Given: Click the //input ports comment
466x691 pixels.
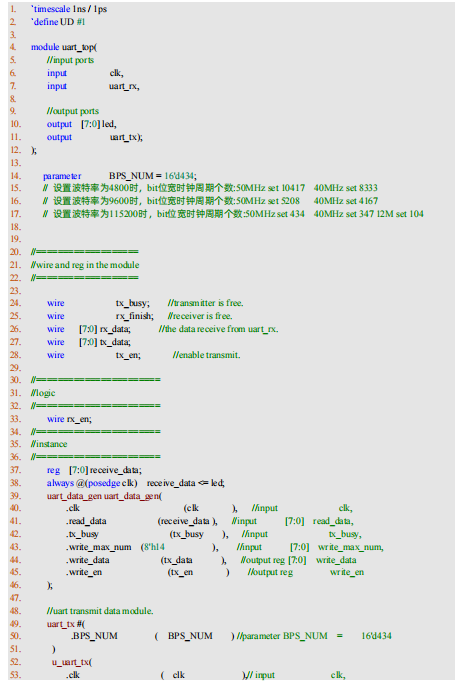Looking at the screenshot, I should (x=71, y=60).
